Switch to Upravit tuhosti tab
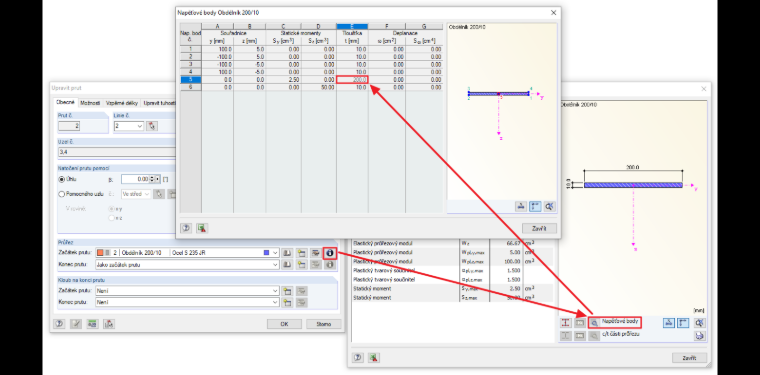760x375 pixels. (158, 103)
